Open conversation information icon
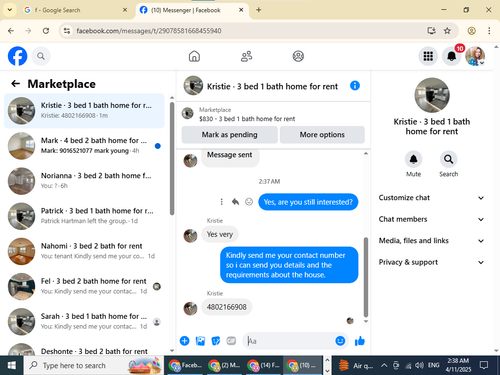 tap(355, 86)
